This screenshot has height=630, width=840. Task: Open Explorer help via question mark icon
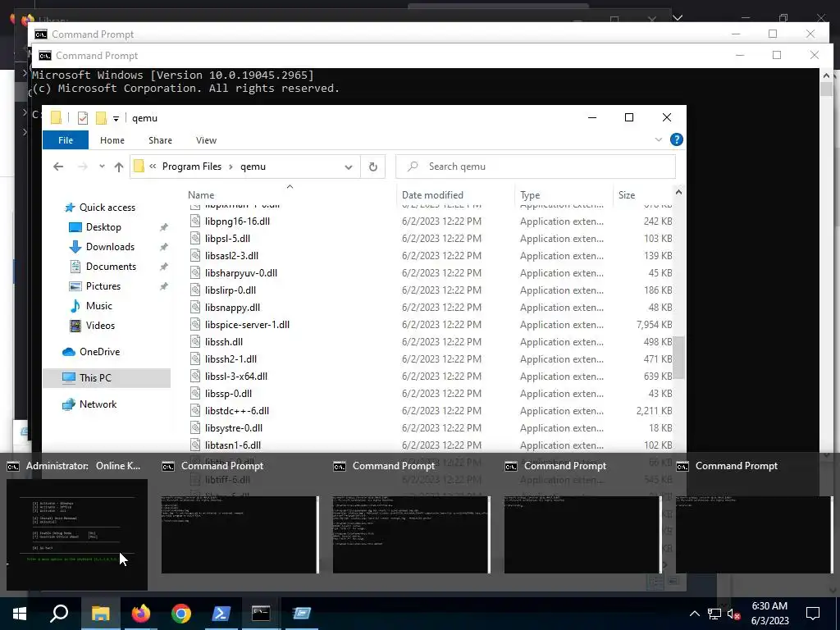point(676,139)
